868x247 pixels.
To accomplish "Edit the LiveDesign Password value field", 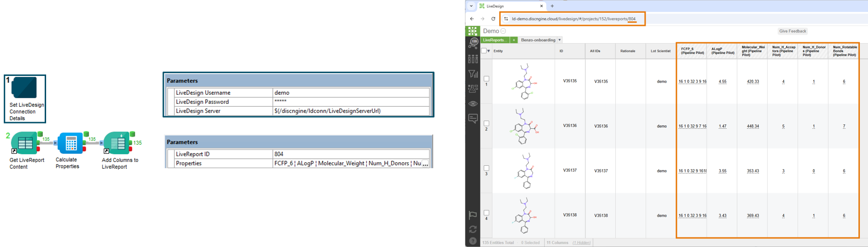I will pyautogui.click(x=351, y=102).
